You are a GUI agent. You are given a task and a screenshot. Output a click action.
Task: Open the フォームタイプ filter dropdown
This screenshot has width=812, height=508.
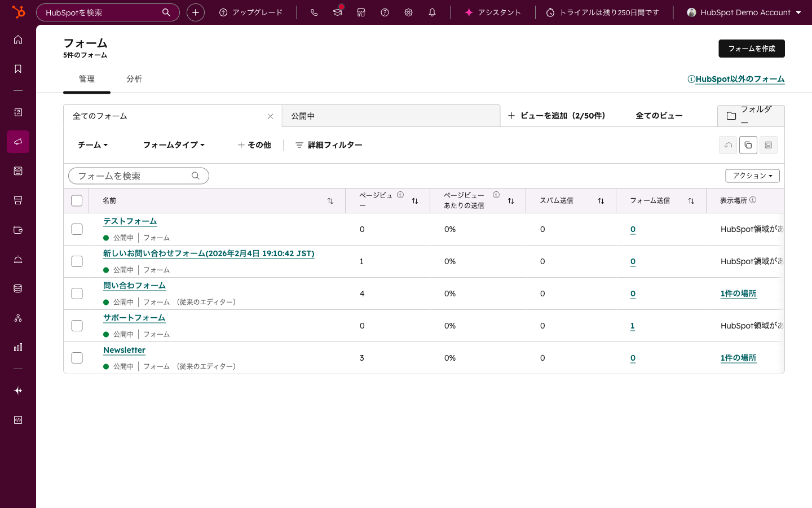(173, 145)
